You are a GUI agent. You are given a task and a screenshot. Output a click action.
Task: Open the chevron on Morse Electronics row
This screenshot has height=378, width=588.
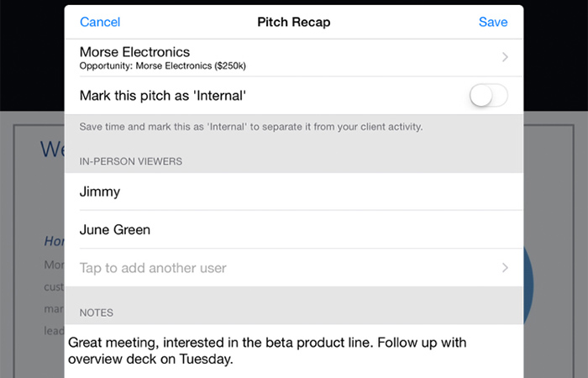pyautogui.click(x=505, y=57)
